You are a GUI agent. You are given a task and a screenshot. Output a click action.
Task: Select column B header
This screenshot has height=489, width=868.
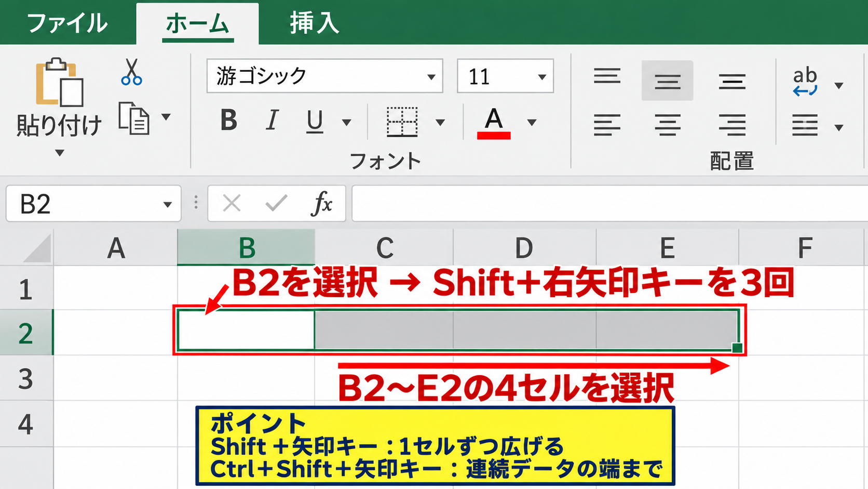pyautogui.click(x=247, y=248)
